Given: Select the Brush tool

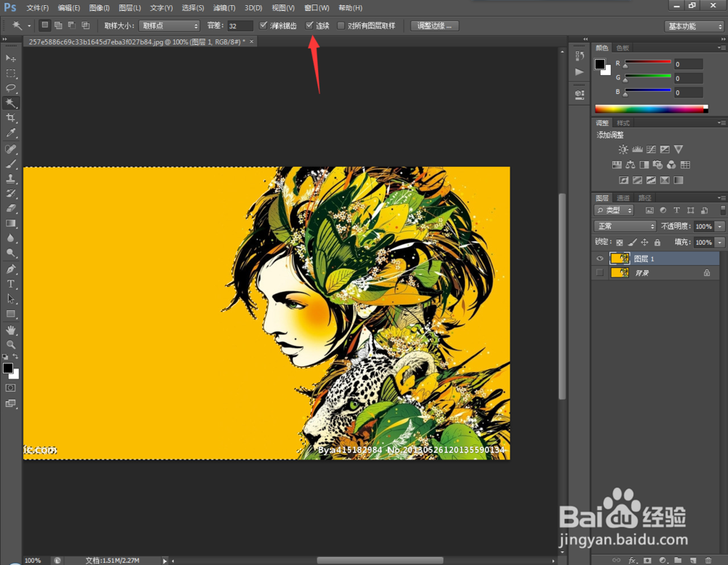Looking at the screenshot, I should 11,164.
